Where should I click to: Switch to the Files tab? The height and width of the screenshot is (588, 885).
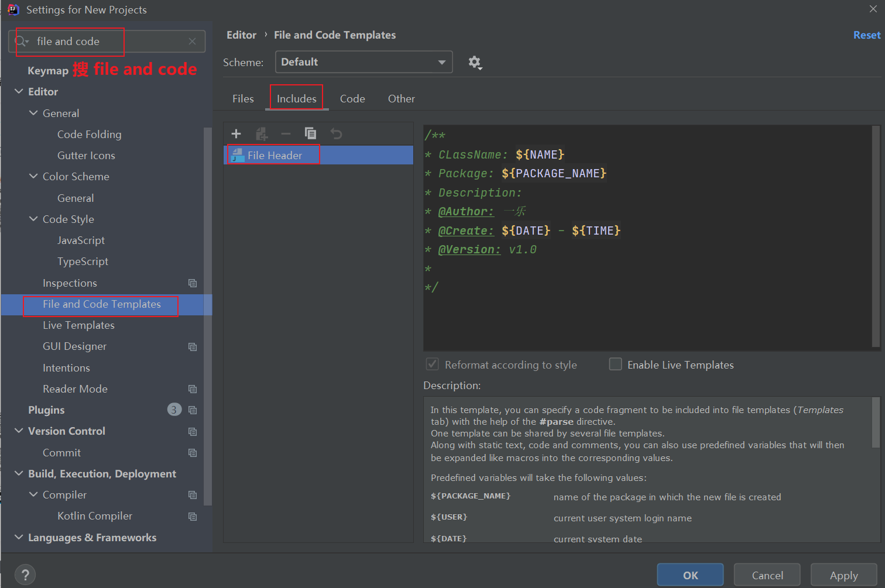[243, 99]
